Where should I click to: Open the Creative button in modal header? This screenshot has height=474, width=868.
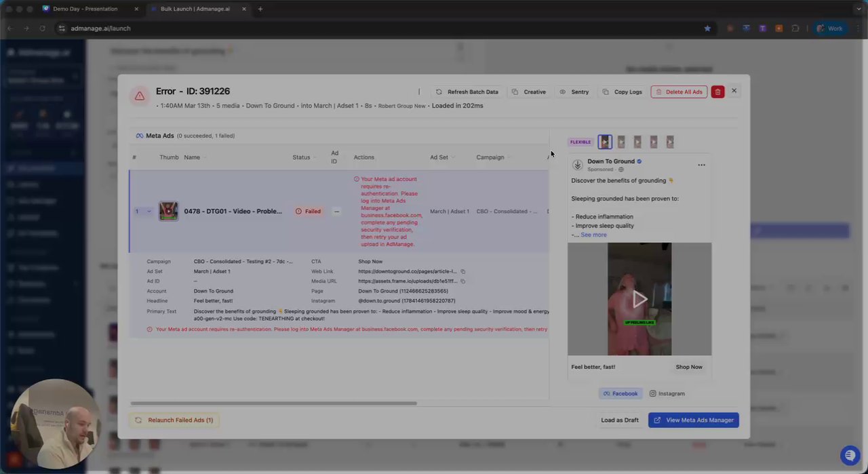click(x=529, y=92)
